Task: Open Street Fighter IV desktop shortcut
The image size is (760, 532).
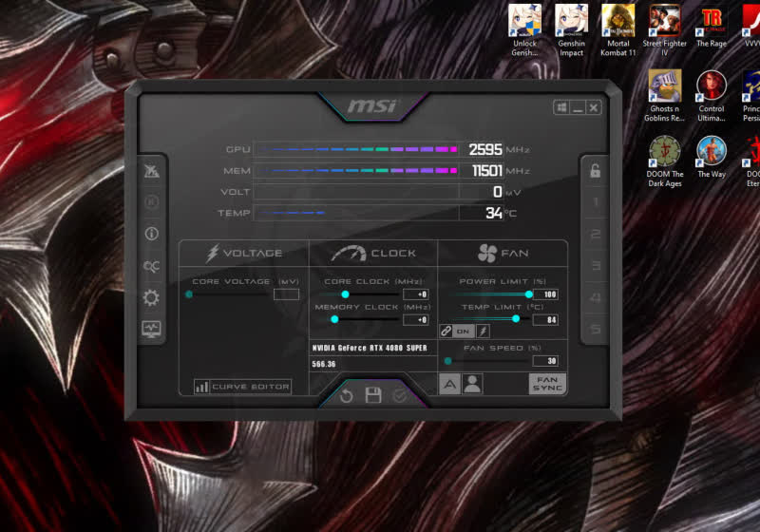Action: [664, 30]
